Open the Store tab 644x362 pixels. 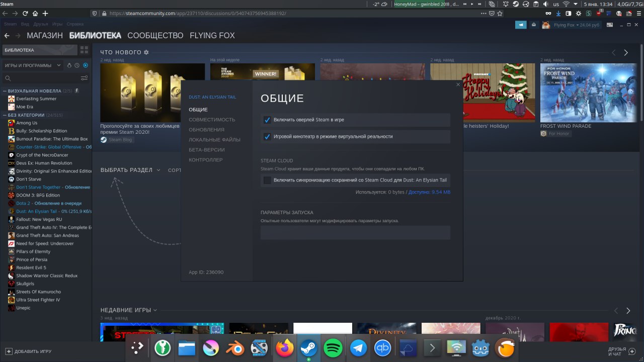(45, 36)
